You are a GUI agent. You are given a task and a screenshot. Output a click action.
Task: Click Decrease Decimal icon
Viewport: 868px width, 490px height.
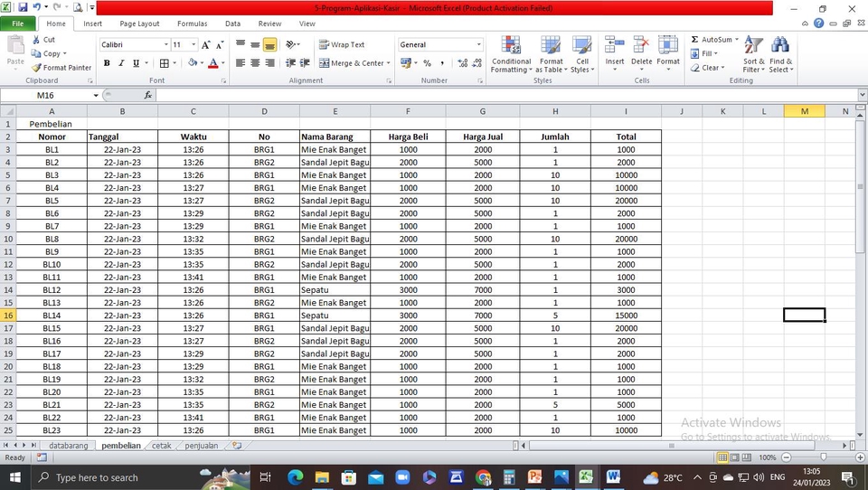[477, 63]
